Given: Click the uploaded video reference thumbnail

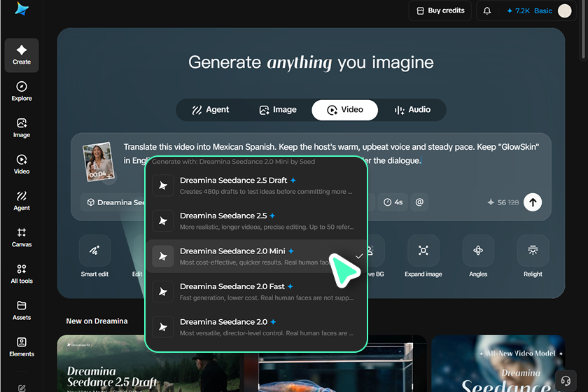Looking at the screenshot, I should coord(98,162).
